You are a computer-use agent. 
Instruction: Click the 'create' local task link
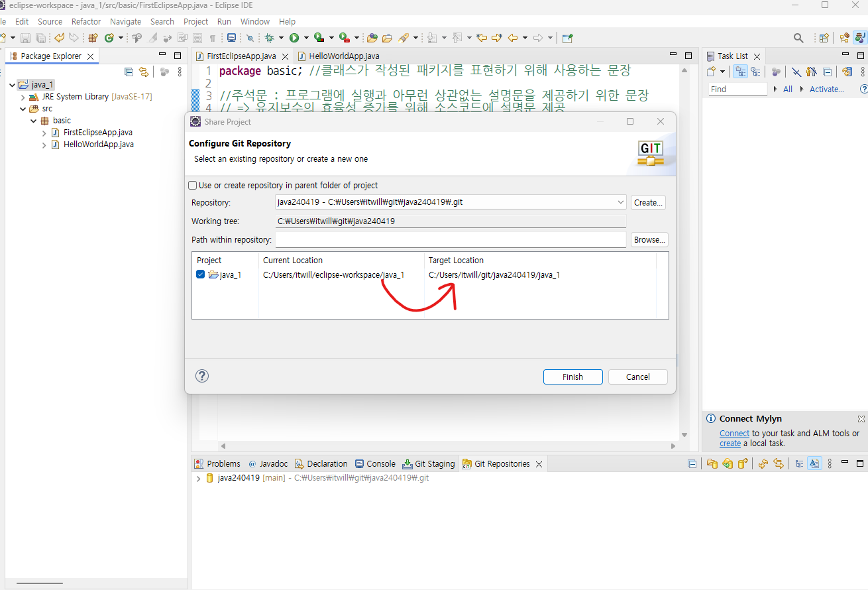pyautogui.click(x=730, y=443)
